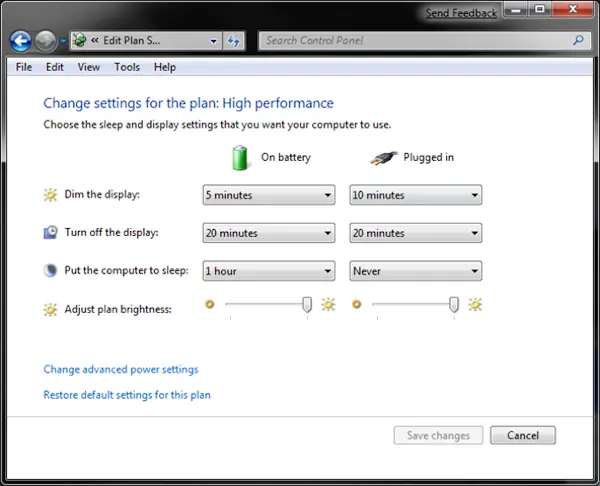The image size is (600, 486).
Task: Focus the Search Control Panel field
Action: click(424, 41)
